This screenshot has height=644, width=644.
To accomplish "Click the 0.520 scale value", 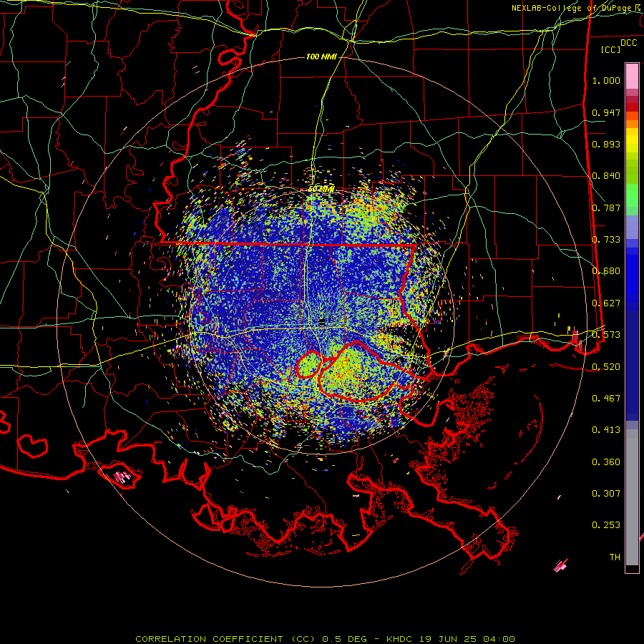I will click(606, 367).
